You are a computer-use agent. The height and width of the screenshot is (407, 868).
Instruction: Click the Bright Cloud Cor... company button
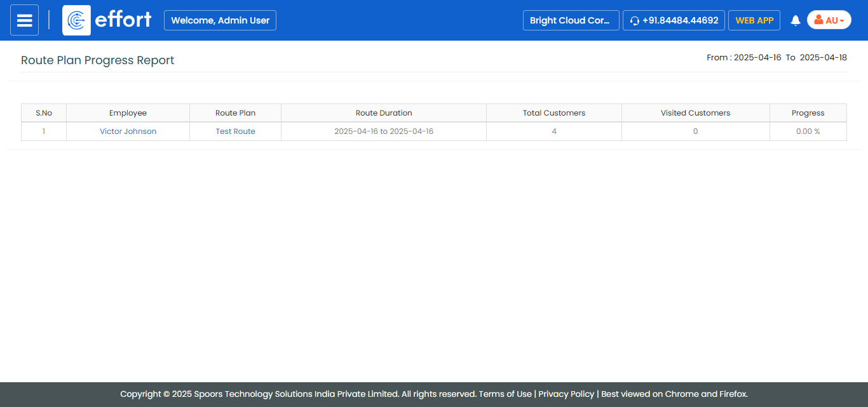pyautogui.click(x=571, y=20)
